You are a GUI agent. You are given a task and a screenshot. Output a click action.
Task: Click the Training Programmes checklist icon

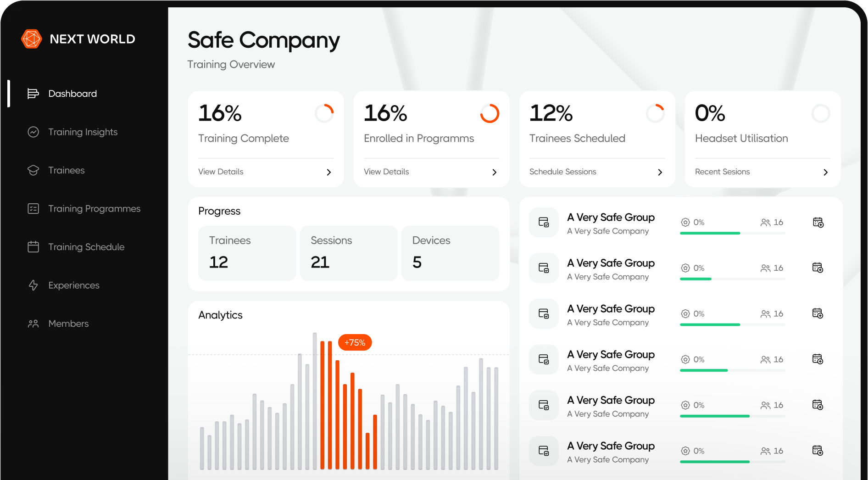click(x=33, y=208)
